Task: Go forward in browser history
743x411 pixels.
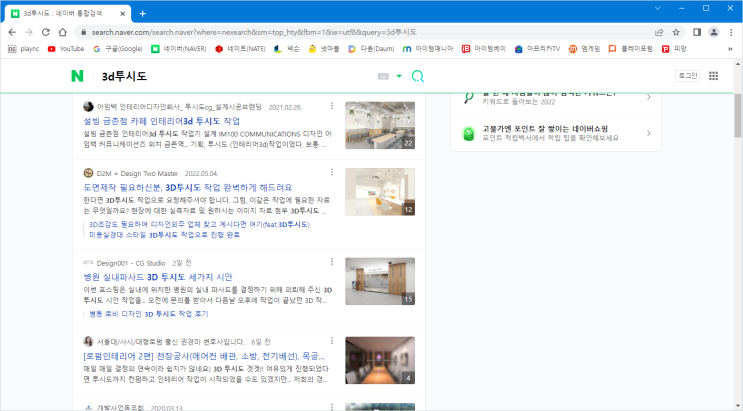Action: [x=29, y=32]
